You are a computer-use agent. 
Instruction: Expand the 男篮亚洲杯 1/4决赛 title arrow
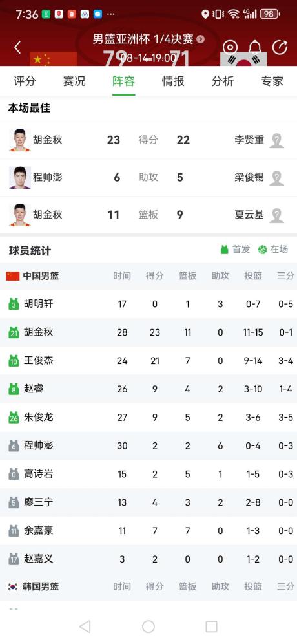[x=200, y=39]
